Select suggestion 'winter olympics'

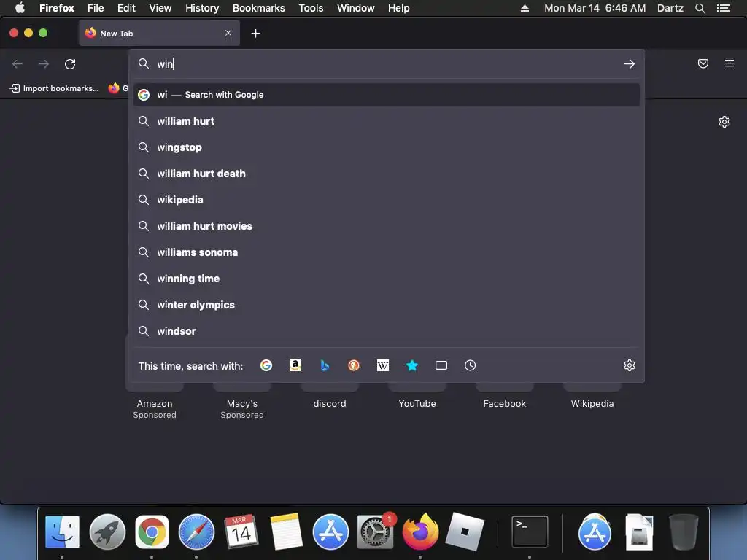[387, 305]
